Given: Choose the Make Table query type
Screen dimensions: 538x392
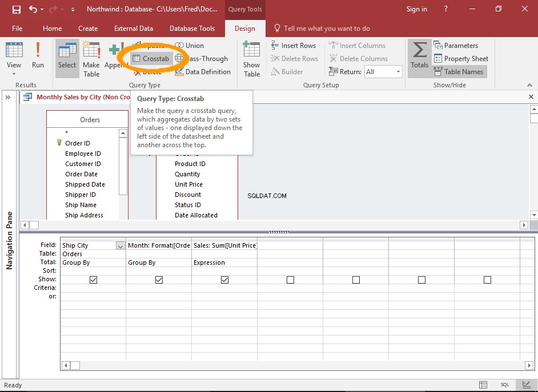Looking at the screenshot, I should [91, 59].
